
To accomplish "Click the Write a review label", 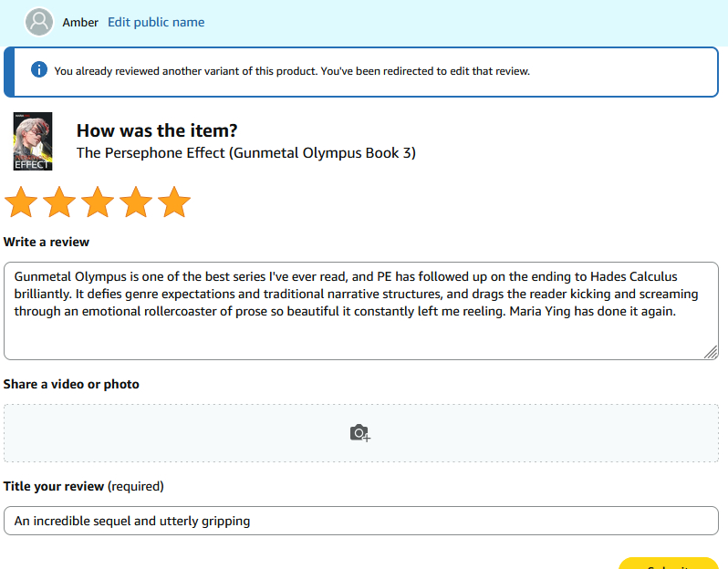I will (47, 243).
